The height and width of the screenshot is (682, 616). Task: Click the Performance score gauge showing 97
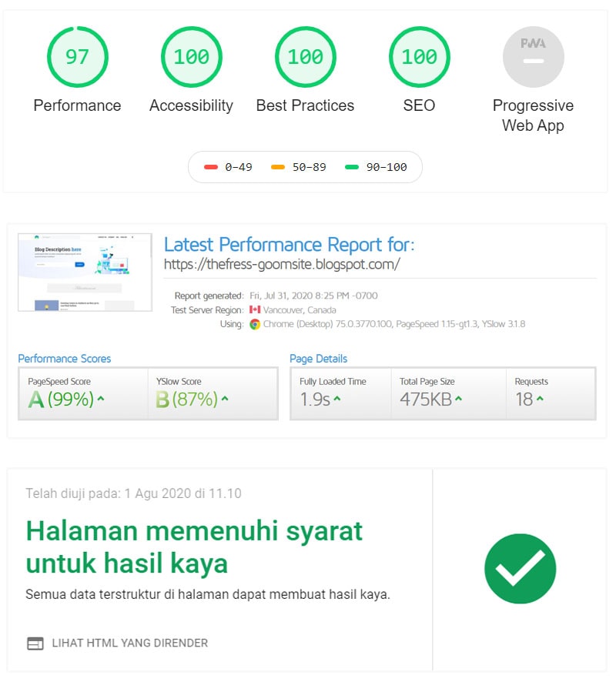click(77, 56)
